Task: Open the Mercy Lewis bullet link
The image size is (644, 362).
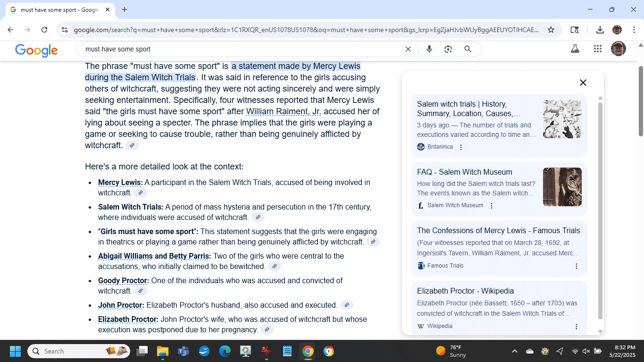Action: pos(119,182)
